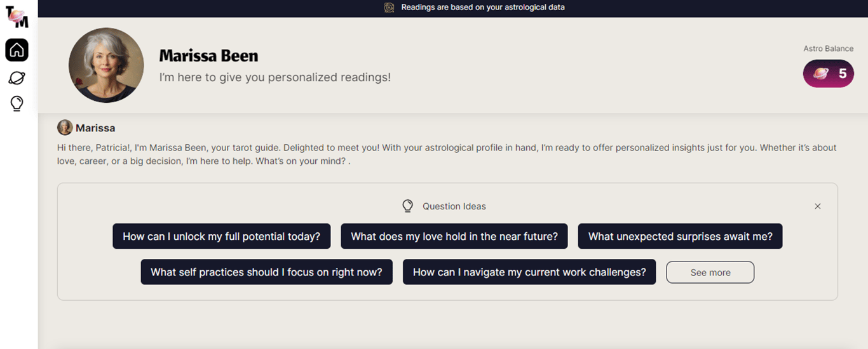Screen dimensions: 868x349
Task: Pick the self practices focus question
Action: pos(266,272)
